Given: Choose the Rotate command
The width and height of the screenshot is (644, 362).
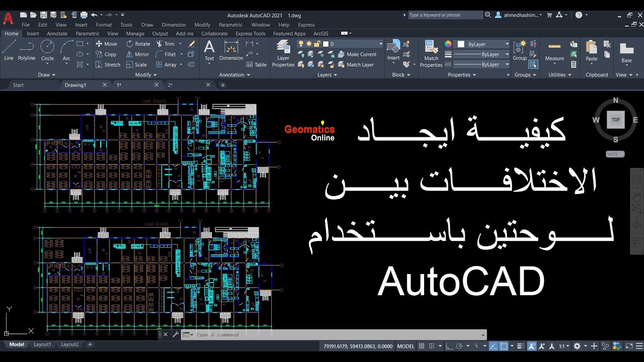Looking at the screenshot, I should click(138, 44).
